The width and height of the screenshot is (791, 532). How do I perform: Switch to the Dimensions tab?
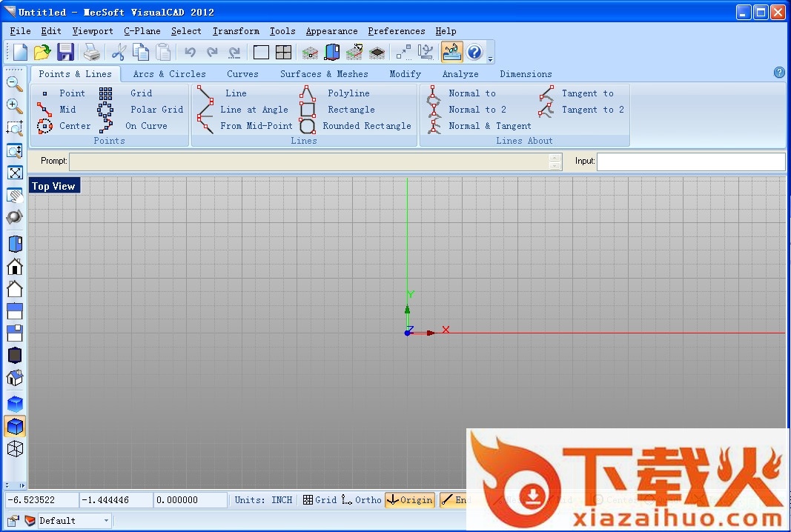point(526,73)
